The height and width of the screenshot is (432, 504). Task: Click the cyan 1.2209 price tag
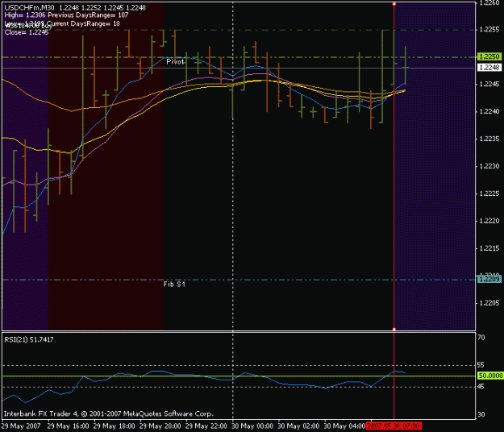[489, 279]
